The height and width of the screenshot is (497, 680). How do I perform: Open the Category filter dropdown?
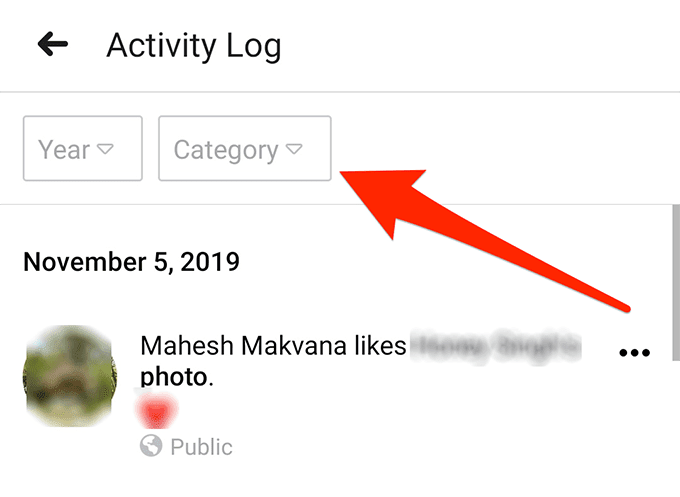tap(244, 150)
